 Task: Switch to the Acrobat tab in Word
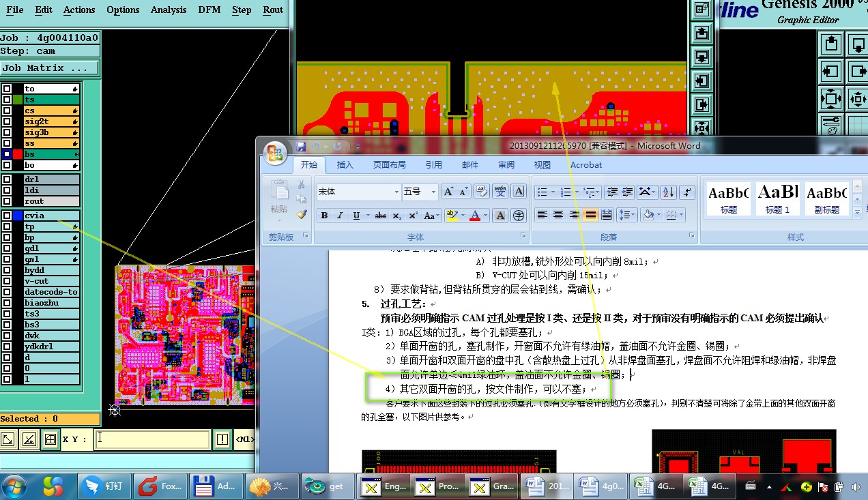click(586, 164)
